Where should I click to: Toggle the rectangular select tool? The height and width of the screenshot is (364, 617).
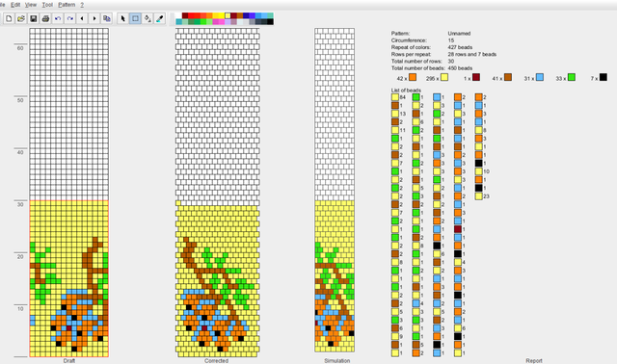[135, 18]
